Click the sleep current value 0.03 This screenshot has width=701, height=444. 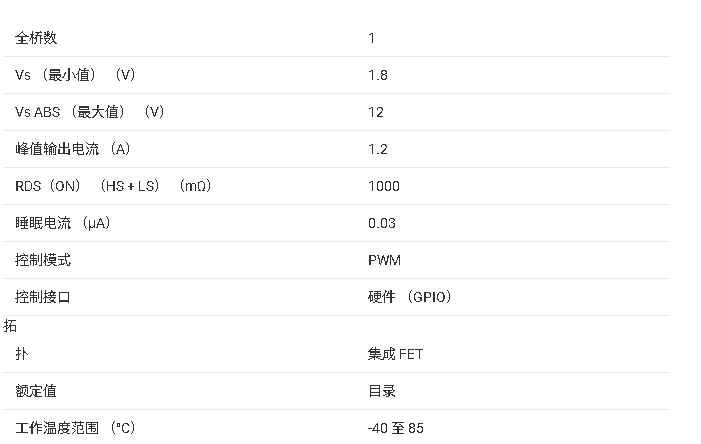[x=381, y=223]
